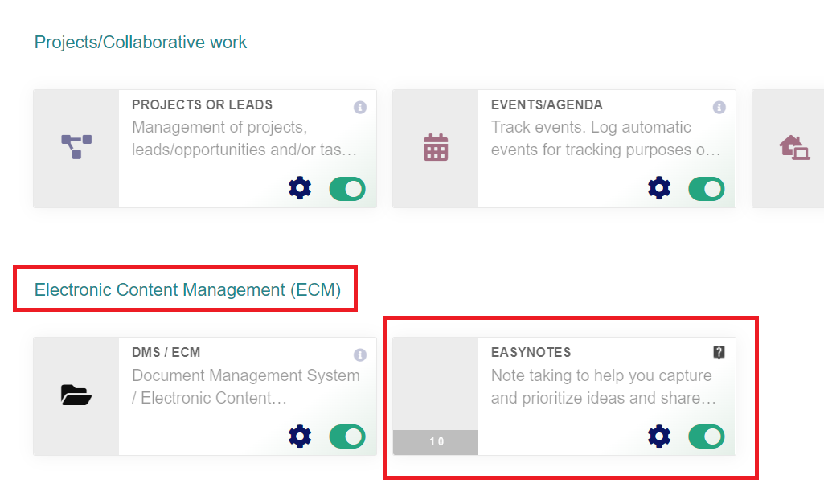The image size is (824, 504).
Task: Show info for Events/Agenda module
Action: point(719,107)
